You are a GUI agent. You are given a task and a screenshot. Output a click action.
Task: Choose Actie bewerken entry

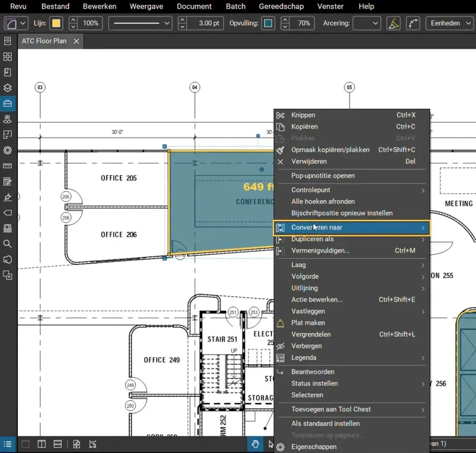[x=352, y=300]
